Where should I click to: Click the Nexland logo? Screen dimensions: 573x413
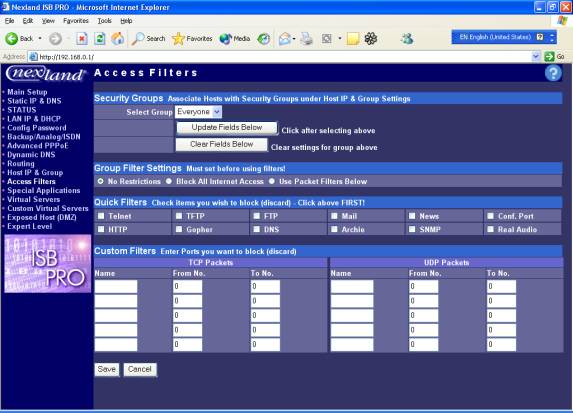[46, 74]
